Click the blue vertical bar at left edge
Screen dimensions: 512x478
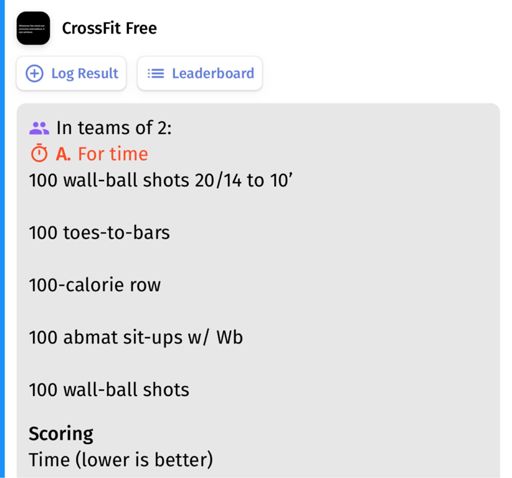(2, 239)
